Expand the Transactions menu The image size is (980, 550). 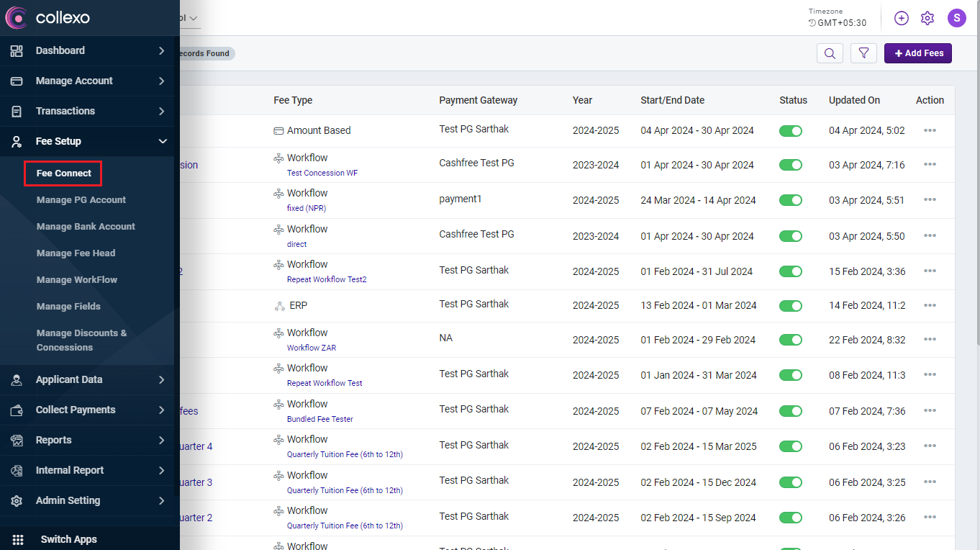(86, 111)
